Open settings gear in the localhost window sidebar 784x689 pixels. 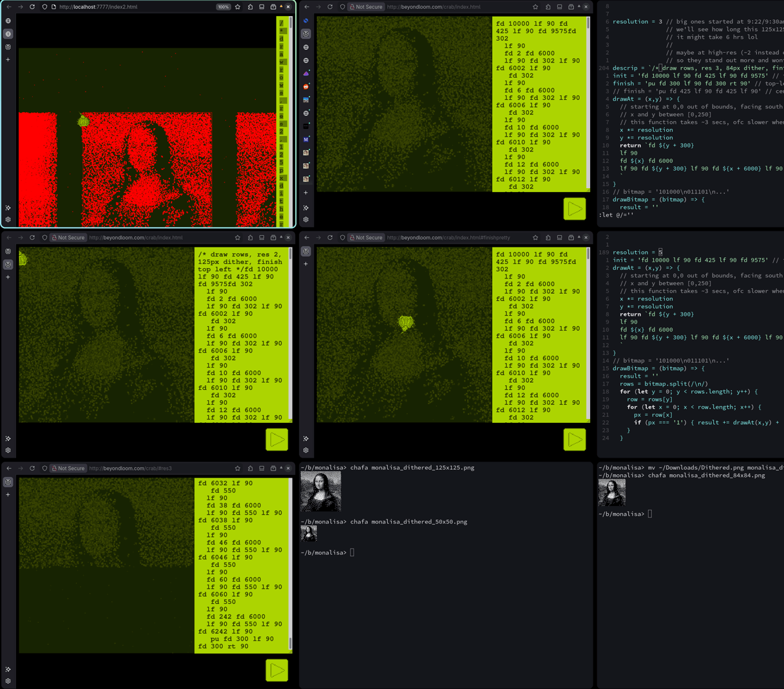point(8,220)
